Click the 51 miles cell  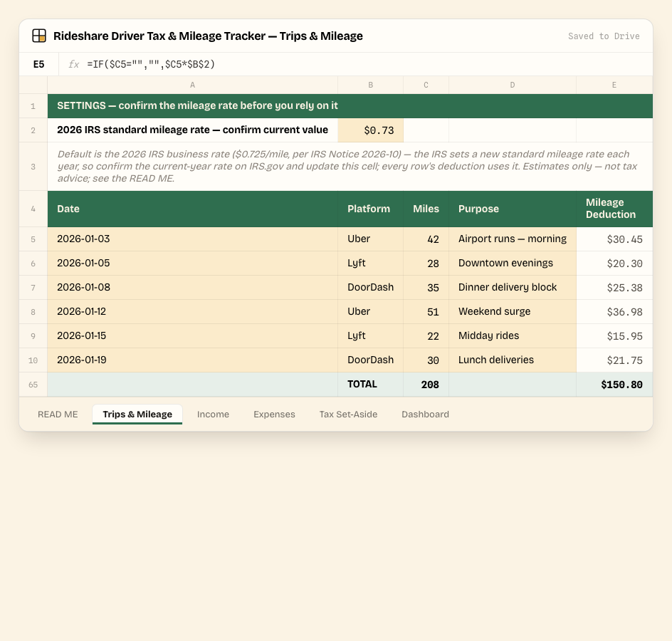[426, 312]
